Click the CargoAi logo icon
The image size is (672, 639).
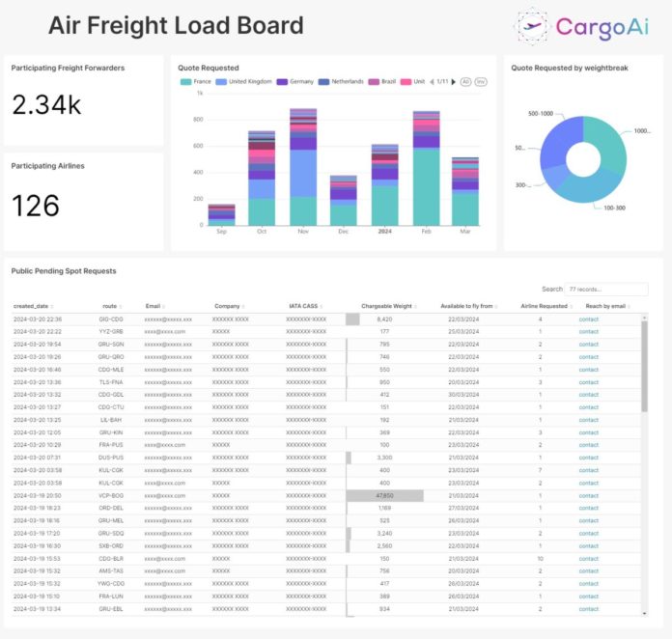(x=531, y=25)
